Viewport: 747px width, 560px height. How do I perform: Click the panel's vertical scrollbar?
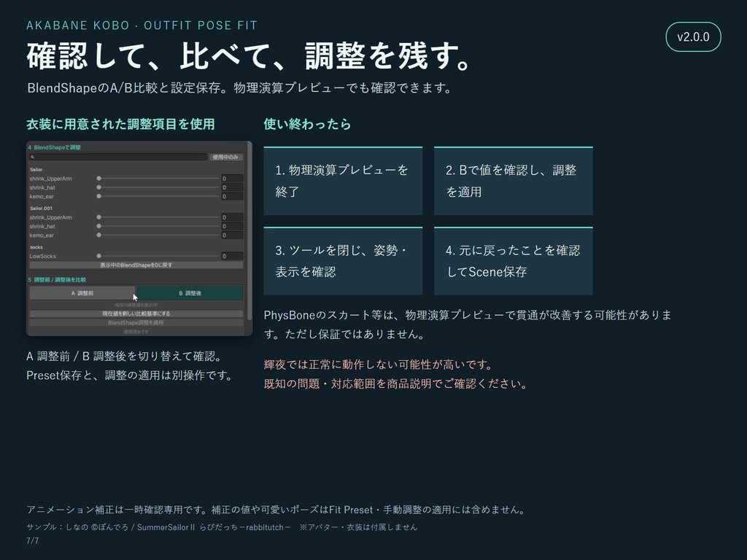click(x=249, y=230)
